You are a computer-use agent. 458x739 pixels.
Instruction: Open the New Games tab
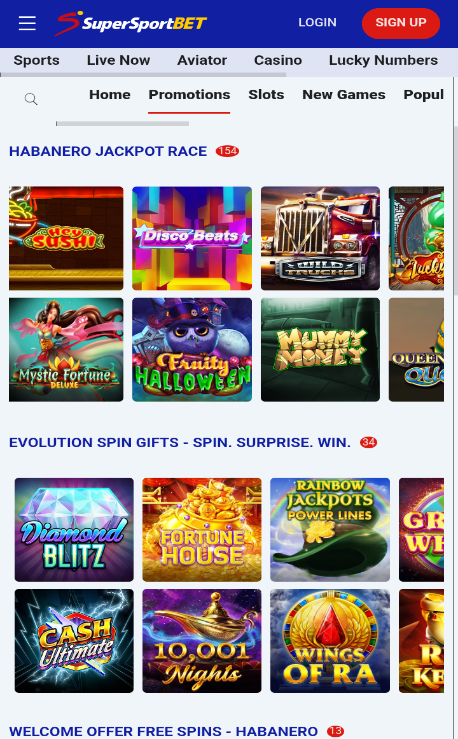click(x=344, y=95)
